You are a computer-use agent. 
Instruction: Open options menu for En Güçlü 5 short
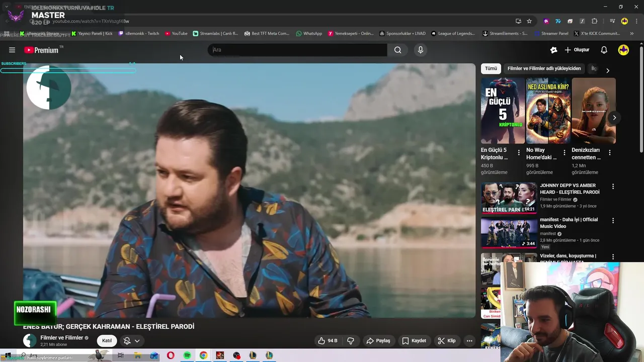(519, 152)
